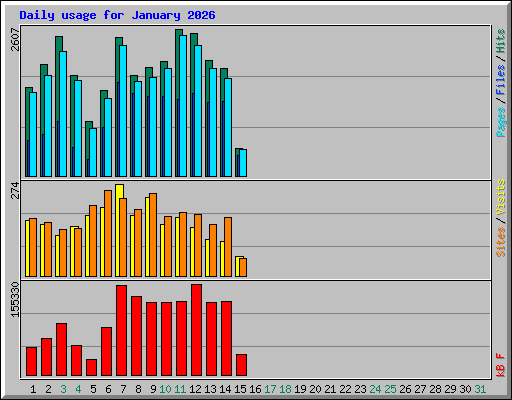Click day 9 on the x-axis
Image resolution: width=512 pixels, height=400 pixels.
[x=153, y=389]
